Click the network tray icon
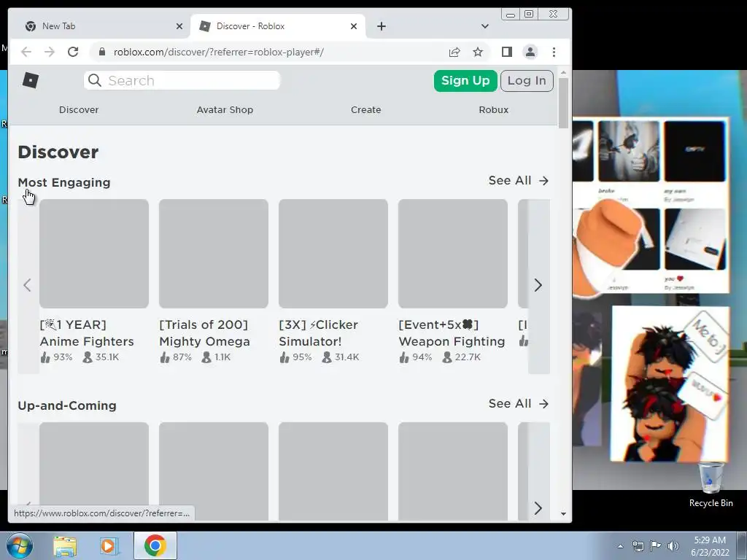 click(638, 546)
